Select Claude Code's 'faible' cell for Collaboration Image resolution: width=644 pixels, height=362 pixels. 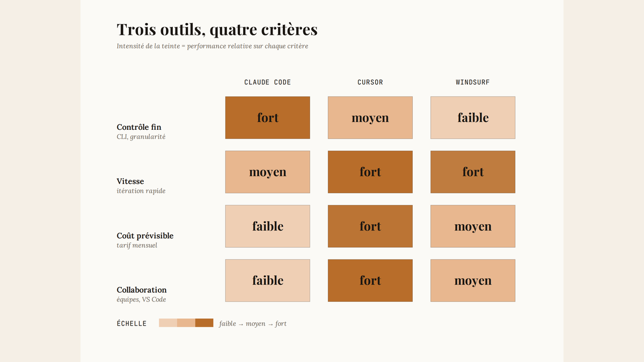[268, 280]
